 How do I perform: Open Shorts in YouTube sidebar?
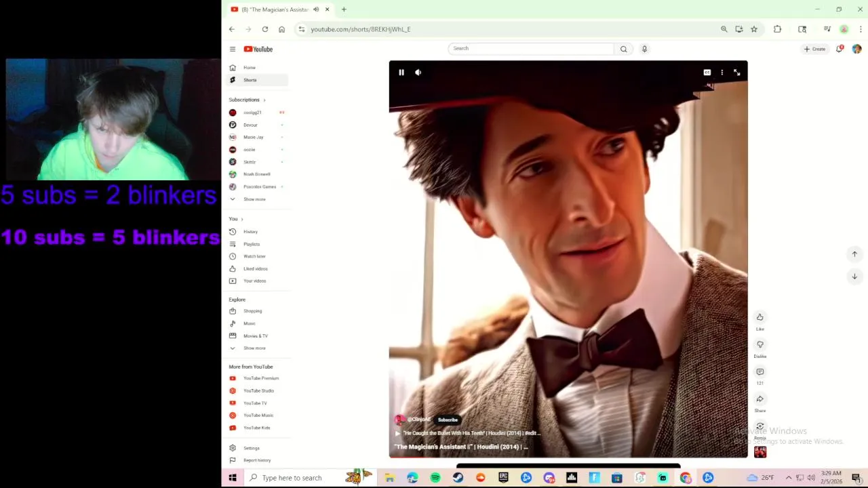pos(257,80)
